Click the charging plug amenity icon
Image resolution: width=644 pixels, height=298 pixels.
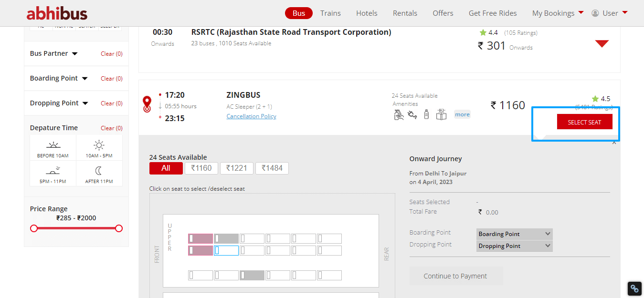tap(412, 115)
